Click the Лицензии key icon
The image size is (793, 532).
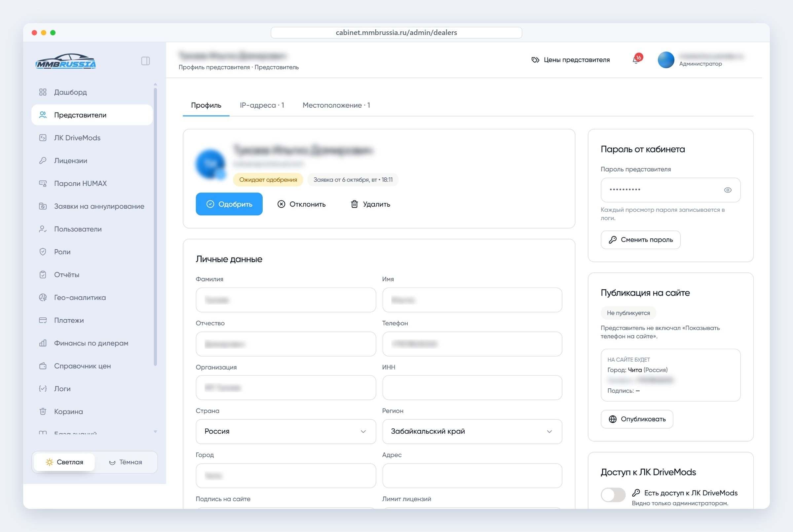coord(43,160)
